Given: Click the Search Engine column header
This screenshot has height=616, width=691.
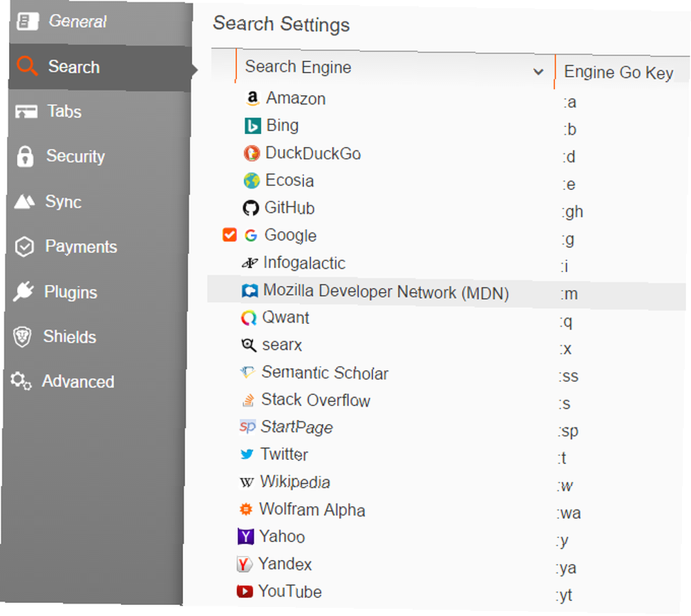Looking at the screenshot, I should (395, 68).
